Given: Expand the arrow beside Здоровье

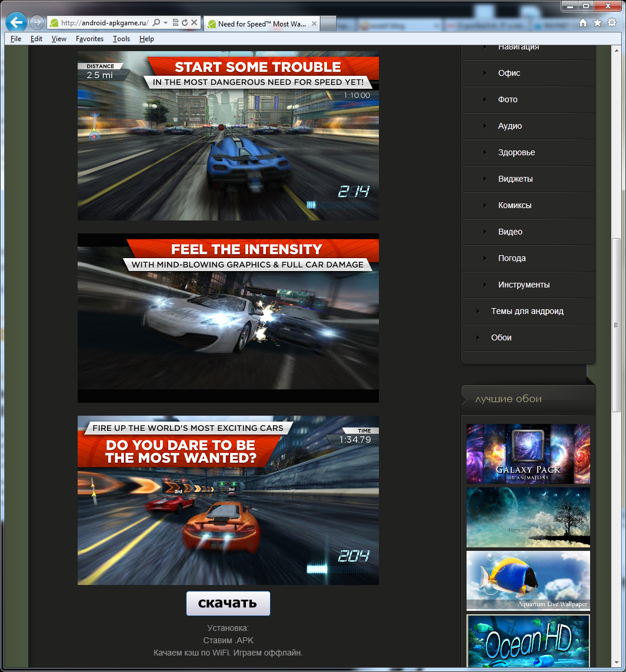Looking at the screenshot, I should (x=485, y=153).
